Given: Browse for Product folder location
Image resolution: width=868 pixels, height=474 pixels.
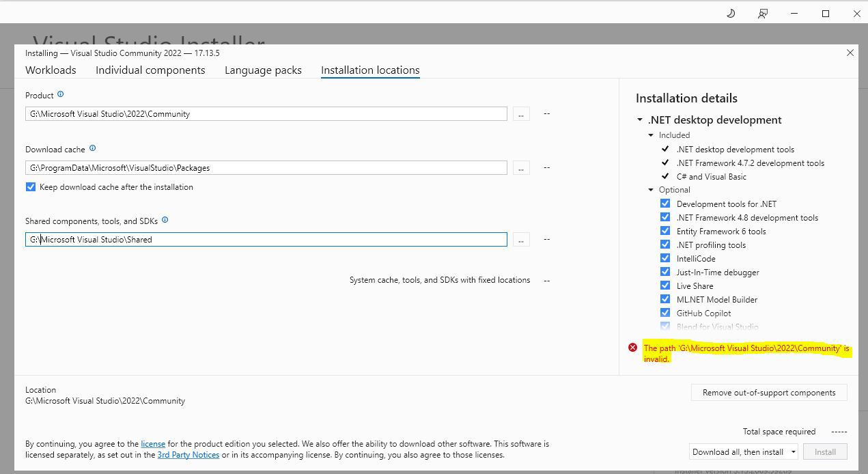Looking at the screenshot, I should coord(521,114).
